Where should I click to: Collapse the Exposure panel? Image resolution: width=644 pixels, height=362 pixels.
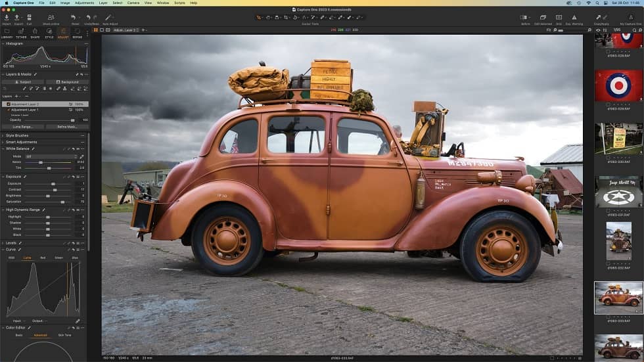coord(3,177)
